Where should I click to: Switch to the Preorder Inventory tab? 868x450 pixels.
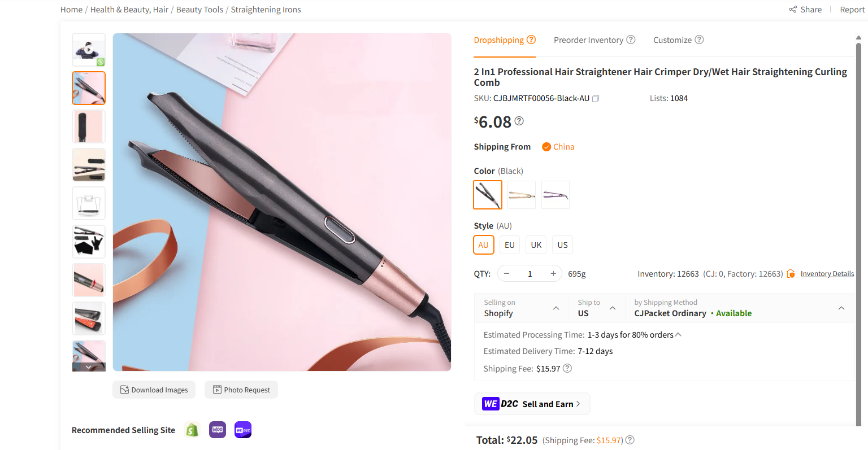pyautogui.click(x=588, y=40)
